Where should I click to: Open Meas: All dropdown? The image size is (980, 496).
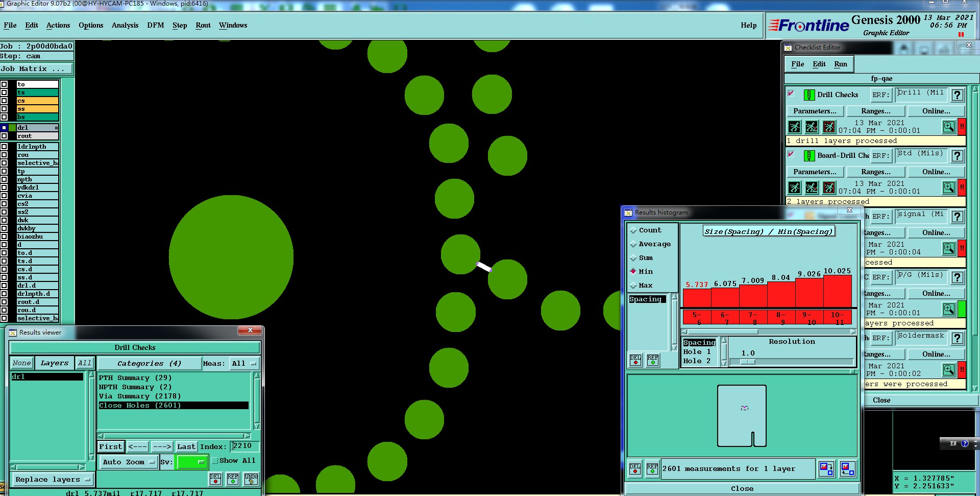tap(244, 364)
